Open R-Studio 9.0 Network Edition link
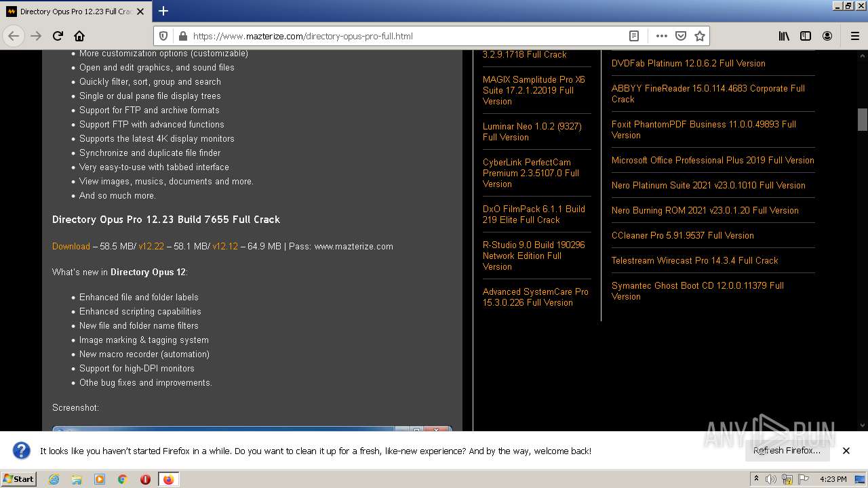The height and width of the screenshot is (488, 868). [x=534, y=256]
